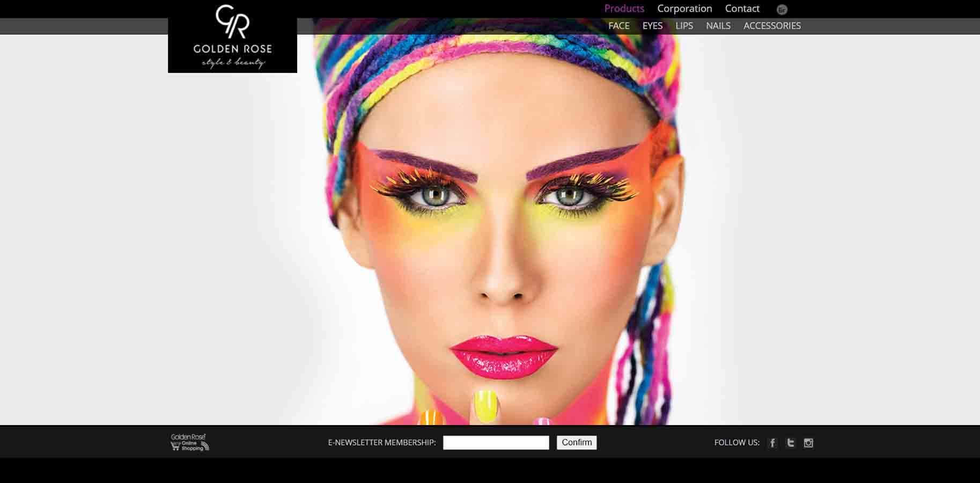Select the LIPS category
This screenshot has width=980, height=483.
684,25
